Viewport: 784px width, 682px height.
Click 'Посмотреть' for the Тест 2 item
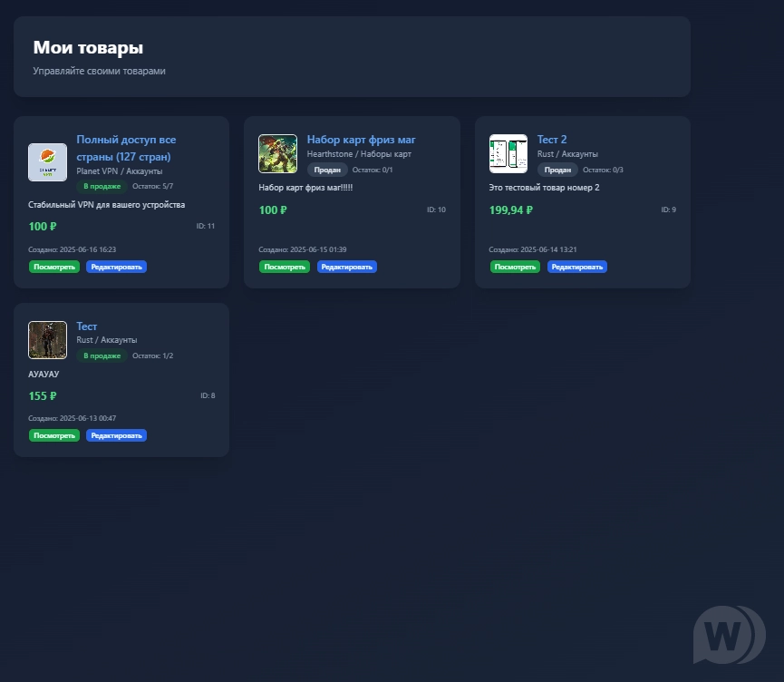(515, 267)
